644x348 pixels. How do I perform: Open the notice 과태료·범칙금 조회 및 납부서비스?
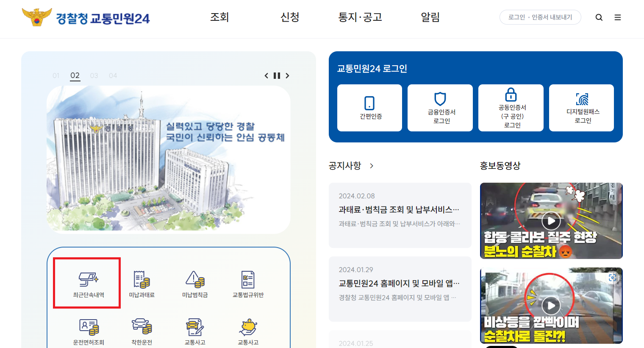point(400,215)
